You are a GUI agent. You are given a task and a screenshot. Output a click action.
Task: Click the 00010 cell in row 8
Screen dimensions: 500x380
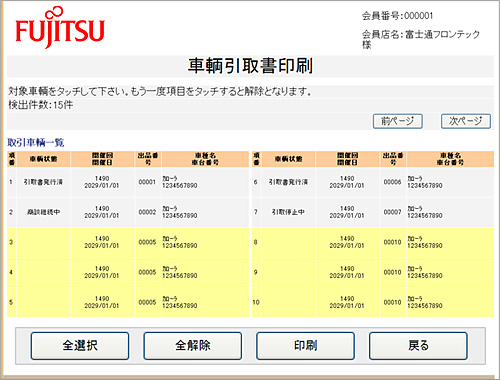coord(393,242)
